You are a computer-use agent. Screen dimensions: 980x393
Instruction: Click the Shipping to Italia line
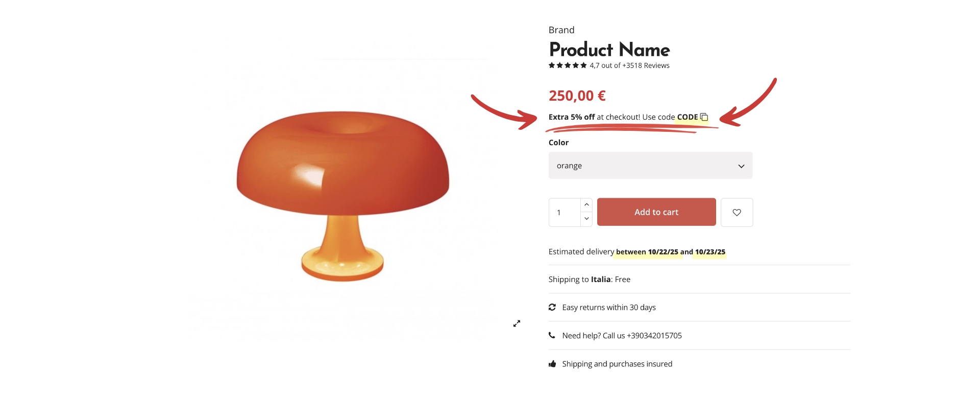tap(590, 280)
